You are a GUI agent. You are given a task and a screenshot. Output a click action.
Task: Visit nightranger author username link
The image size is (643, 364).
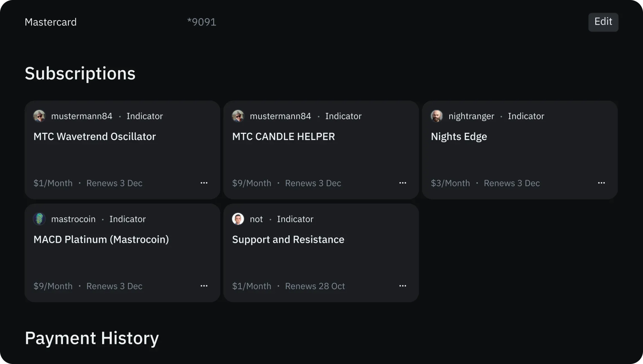[471, 116]
